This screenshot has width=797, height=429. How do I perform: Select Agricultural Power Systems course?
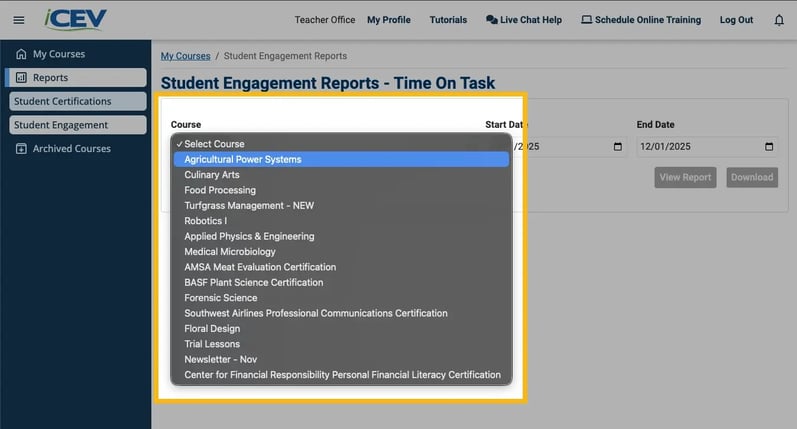tap(341, 159)
